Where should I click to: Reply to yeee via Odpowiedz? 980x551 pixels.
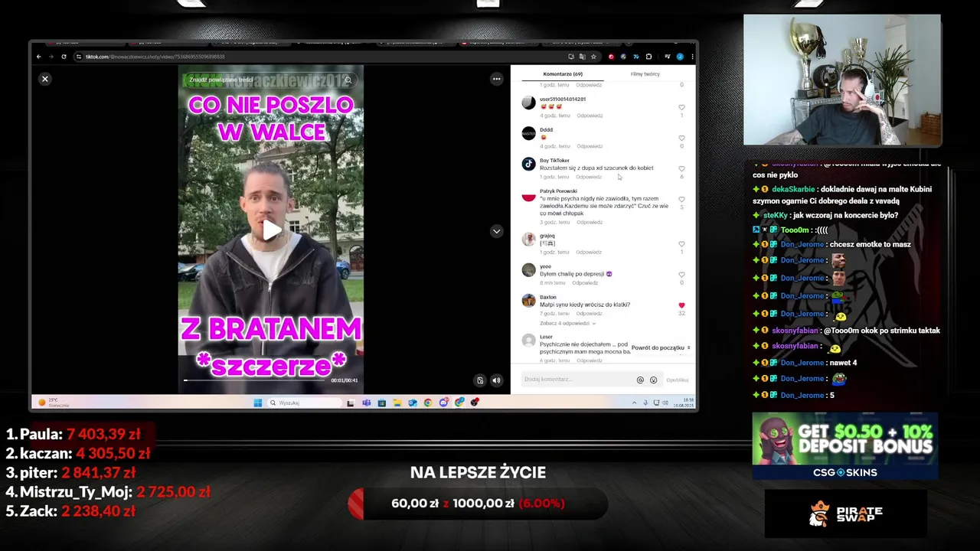[585, 282]
